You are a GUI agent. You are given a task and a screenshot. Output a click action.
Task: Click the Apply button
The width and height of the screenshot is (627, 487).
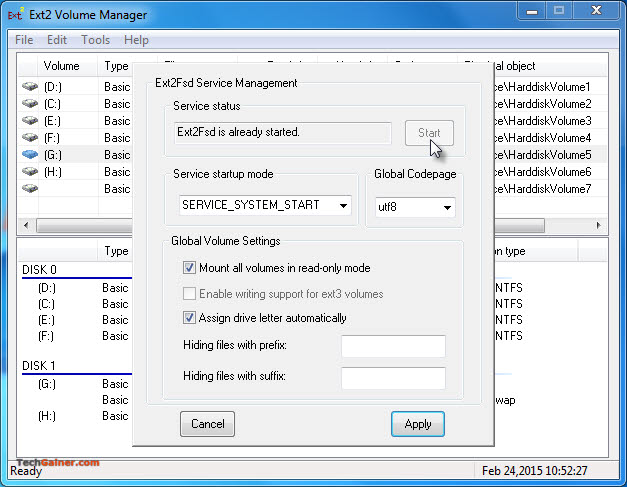tap(418, 424)
